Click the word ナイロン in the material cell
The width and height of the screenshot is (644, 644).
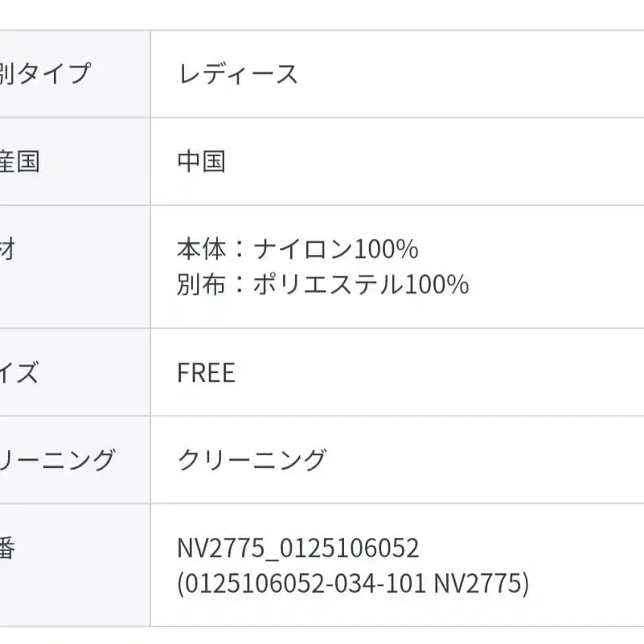(303, 249)
